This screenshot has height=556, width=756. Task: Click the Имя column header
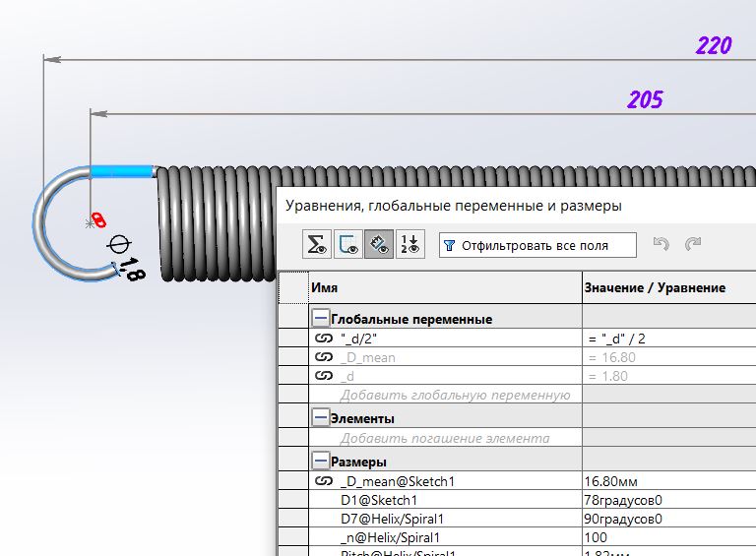pos(325,287)
